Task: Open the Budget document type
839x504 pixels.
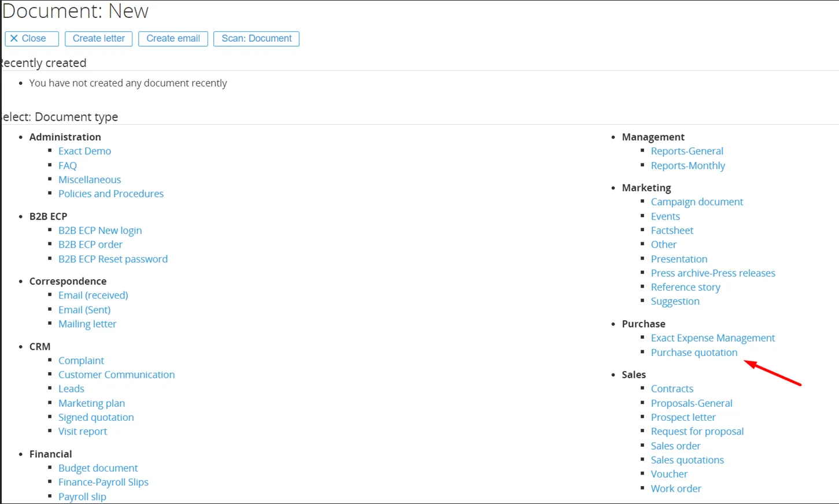Action: click(98, 468)
